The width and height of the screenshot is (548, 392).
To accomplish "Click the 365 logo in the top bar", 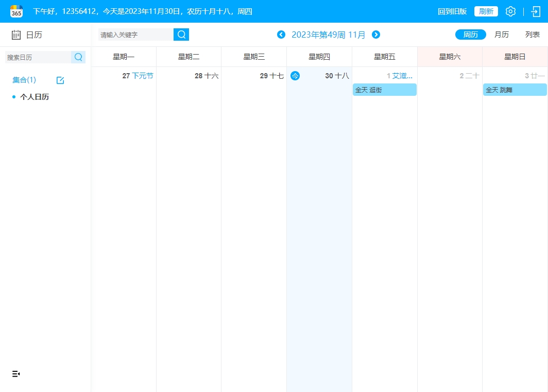I will click(x=16, y=11).
